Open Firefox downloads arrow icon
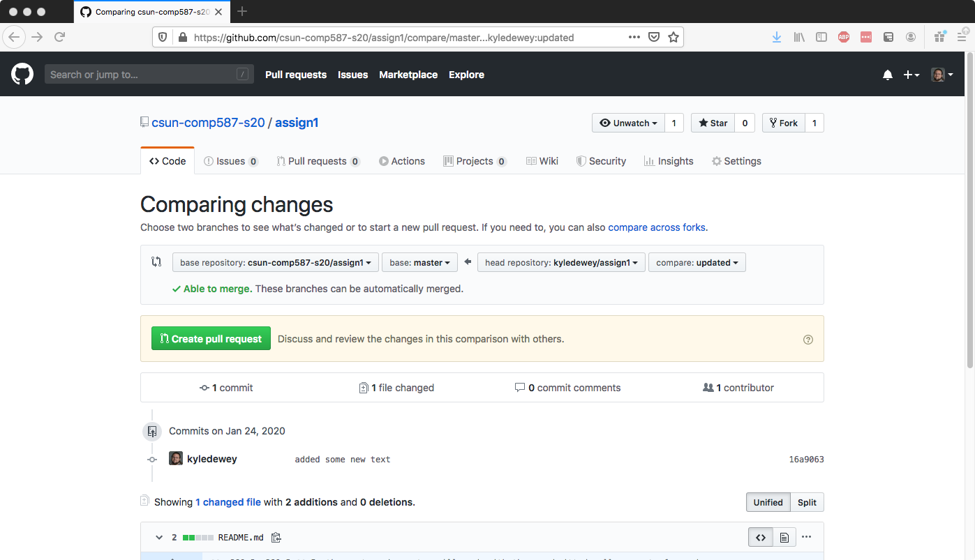Image resolution: width=975 pixels, height=560 pixels. coord(777,37)
